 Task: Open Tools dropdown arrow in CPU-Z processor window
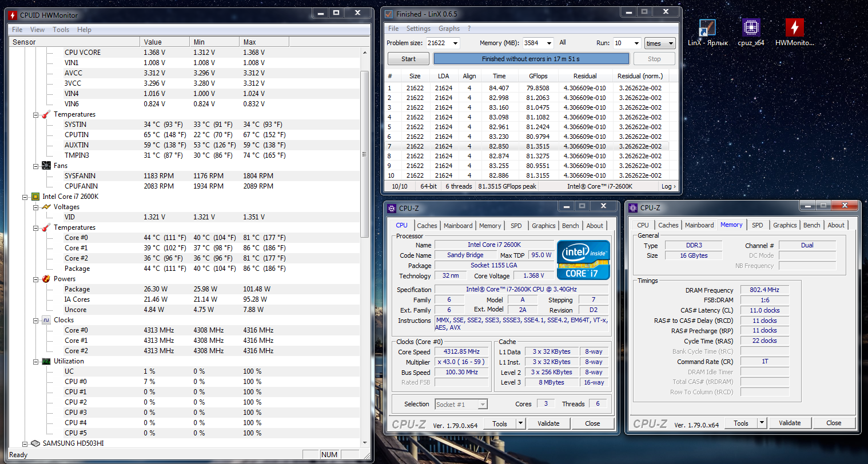520,423
